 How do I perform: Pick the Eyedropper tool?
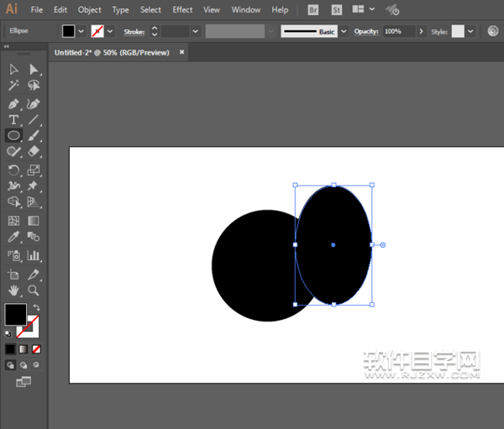pyautogui.click(x=14, y=238)
